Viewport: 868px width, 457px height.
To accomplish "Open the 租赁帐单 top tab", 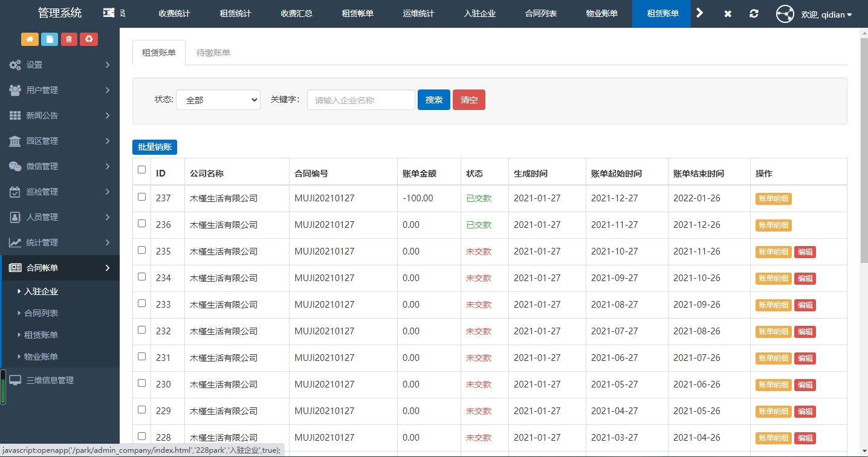I will [x=358, y=13].
